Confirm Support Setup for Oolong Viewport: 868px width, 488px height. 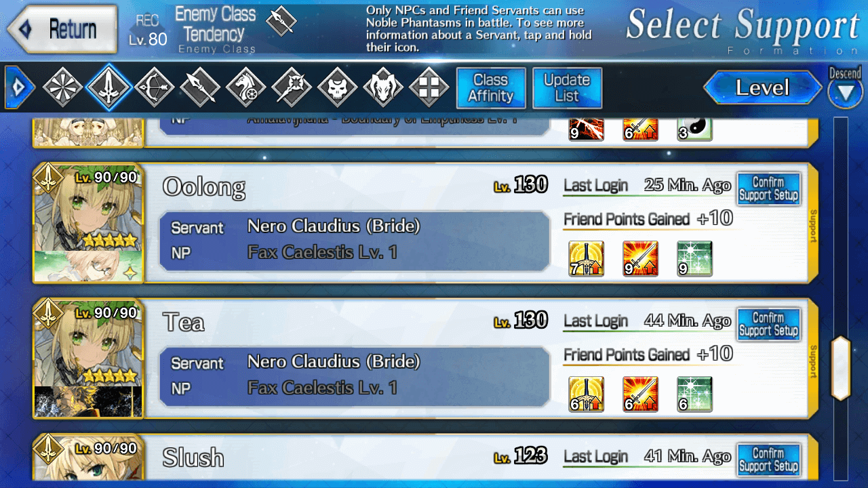[768, 189]
